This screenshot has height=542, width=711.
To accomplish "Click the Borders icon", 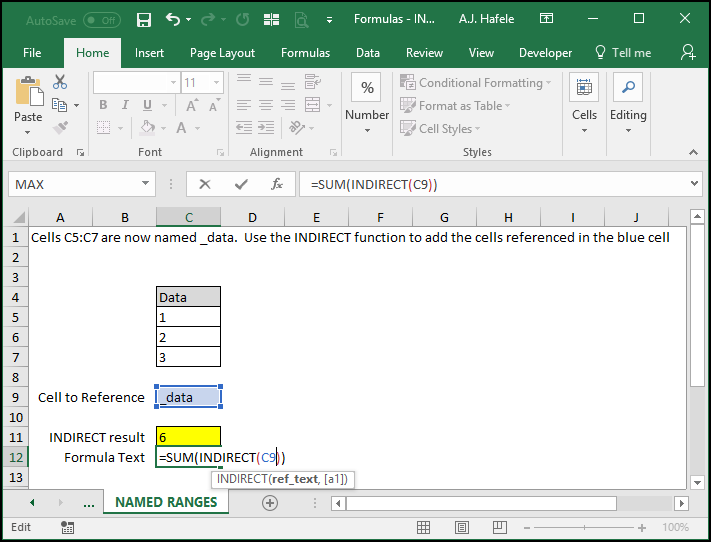I will pos(104,128).
